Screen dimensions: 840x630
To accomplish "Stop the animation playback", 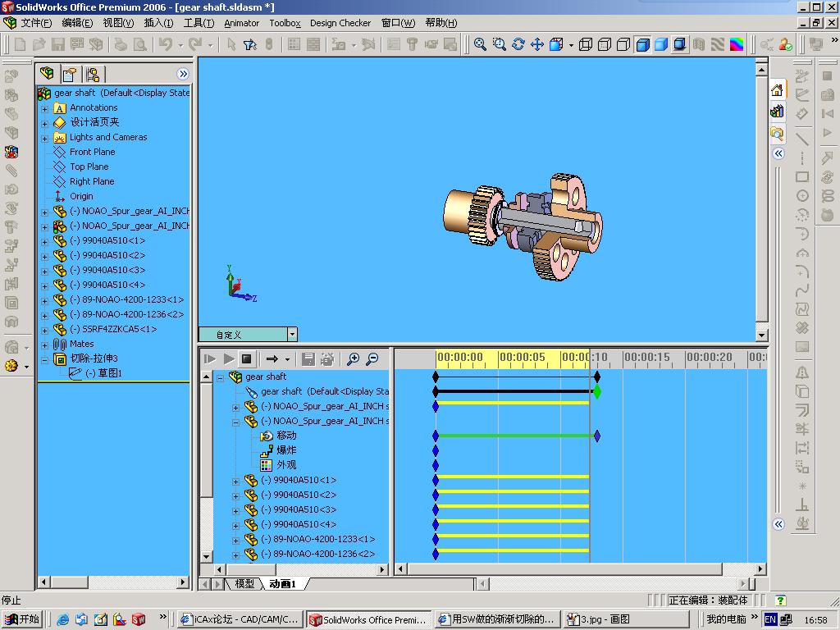I will pyautogui.click(x=247, y=359).
